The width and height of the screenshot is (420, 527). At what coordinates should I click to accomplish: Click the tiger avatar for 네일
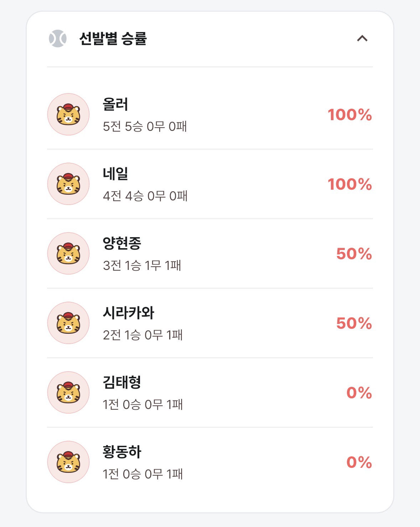pyautogui.click(x=68, y=184)
